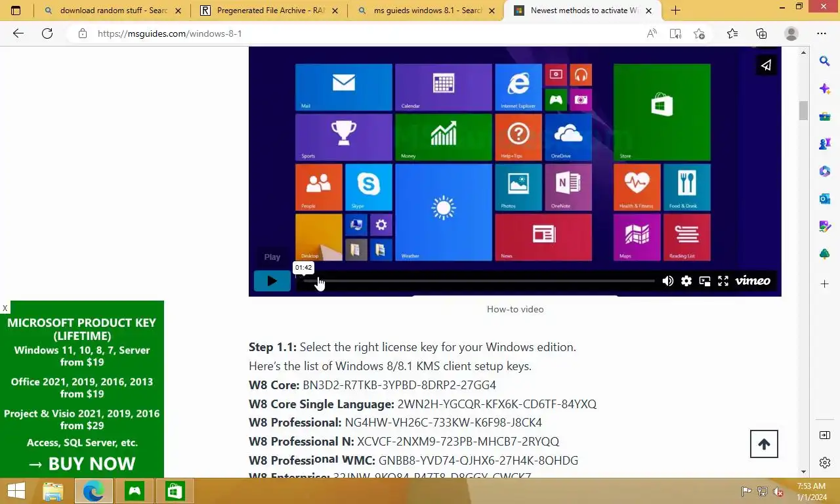Viewport: 840px width, 504px height.
Task: Open the Vimeo logo link
Action: point(752,281)
